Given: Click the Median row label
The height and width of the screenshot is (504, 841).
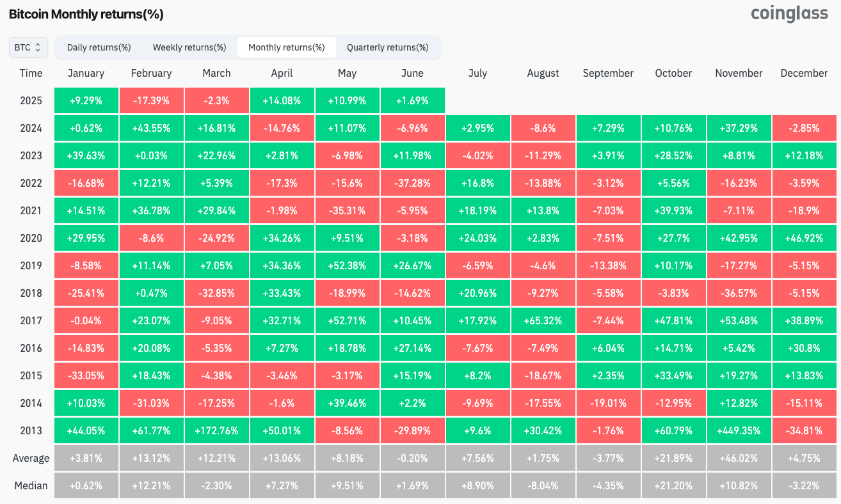Looking at the screenshot, I should pyautogui.click(x=31, y=485).
